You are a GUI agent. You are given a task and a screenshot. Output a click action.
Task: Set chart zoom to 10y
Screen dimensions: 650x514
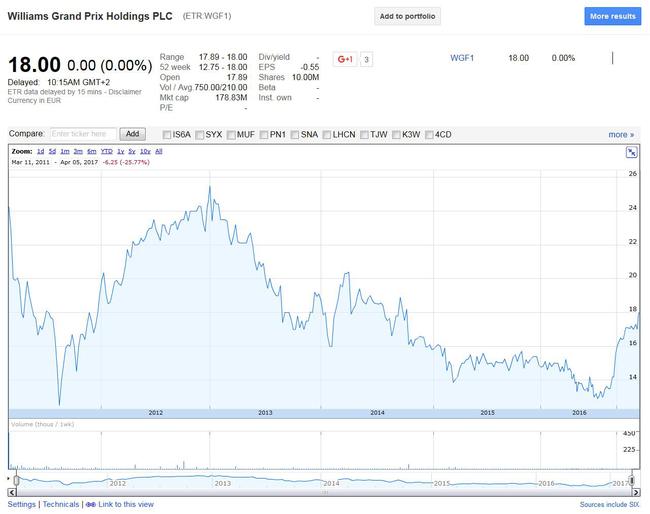(x=145, y=151)
